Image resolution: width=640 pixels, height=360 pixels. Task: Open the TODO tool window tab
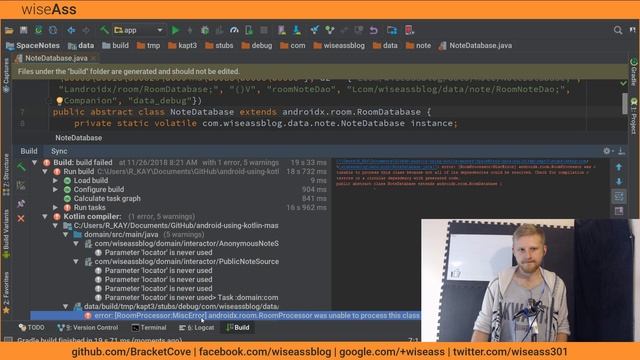(x=31, y=327)
